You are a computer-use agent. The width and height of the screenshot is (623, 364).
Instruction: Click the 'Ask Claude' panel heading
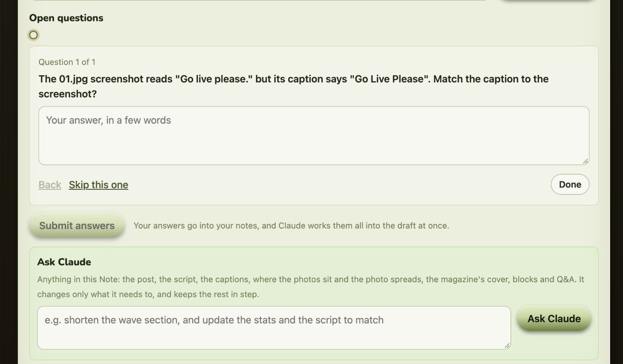(64, 262)
